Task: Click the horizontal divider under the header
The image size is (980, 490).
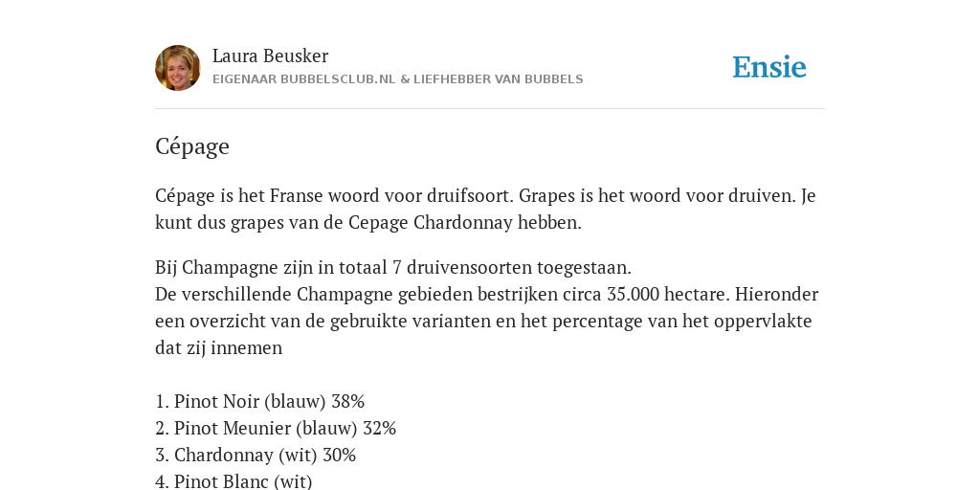Action: (490, 109)
